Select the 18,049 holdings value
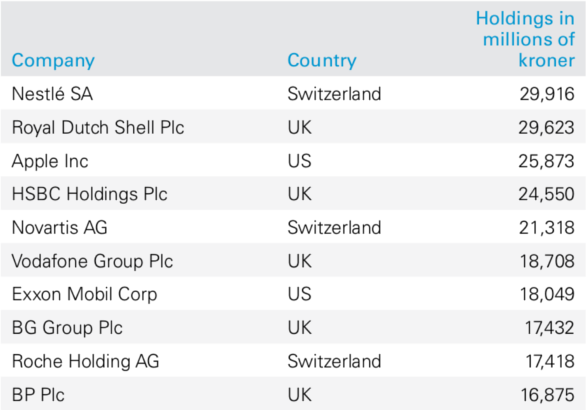The width and height of the screenshot is (586, 410). [x=548, y=295]
